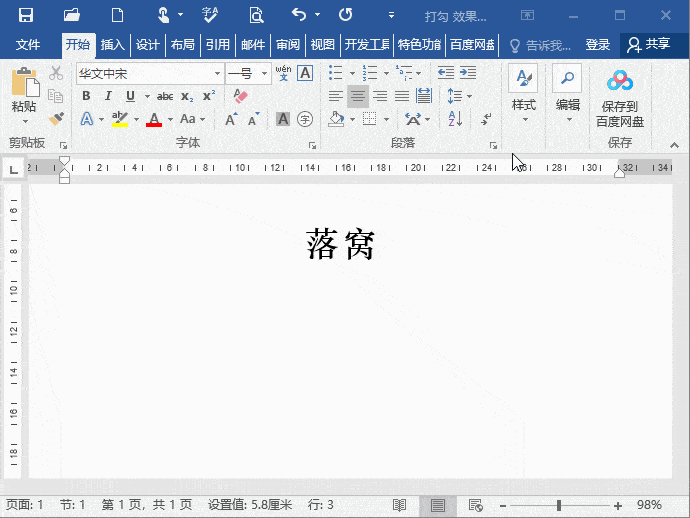Click the 告诉我 (Tell me) search box
This screenshot has height=518, width=690.
[x=540, y=45]
